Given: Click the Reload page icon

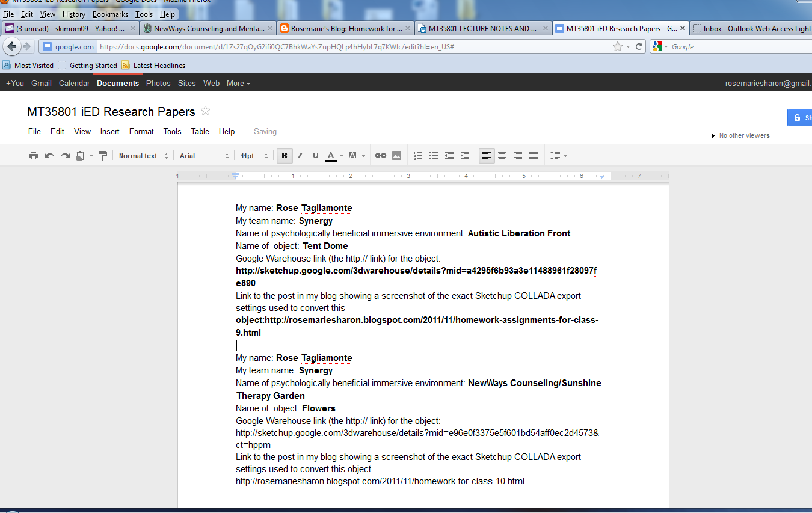Looking at the screenshot, I should (x=639, y=46).
